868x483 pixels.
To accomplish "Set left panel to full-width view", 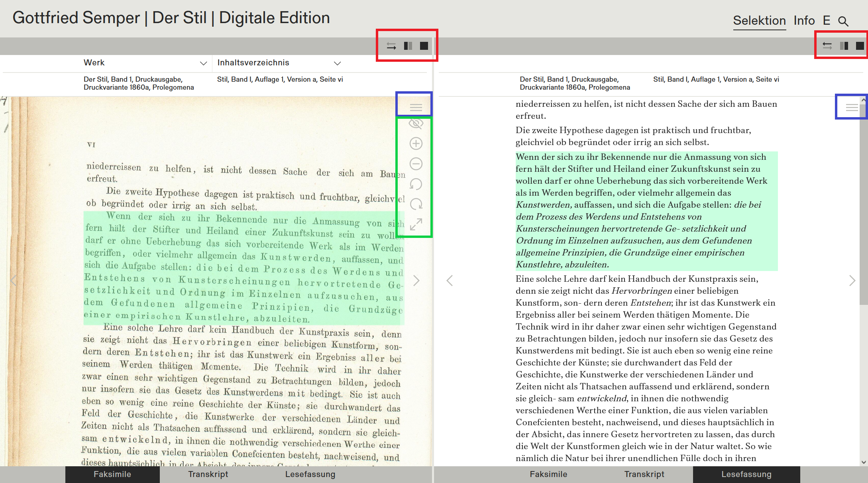I will point(424,46).
